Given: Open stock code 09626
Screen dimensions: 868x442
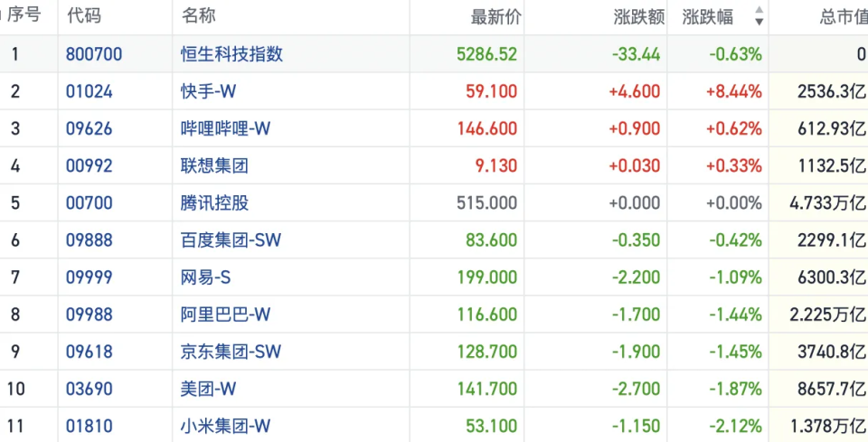Looking at the screenshot, I should point(90,128).
